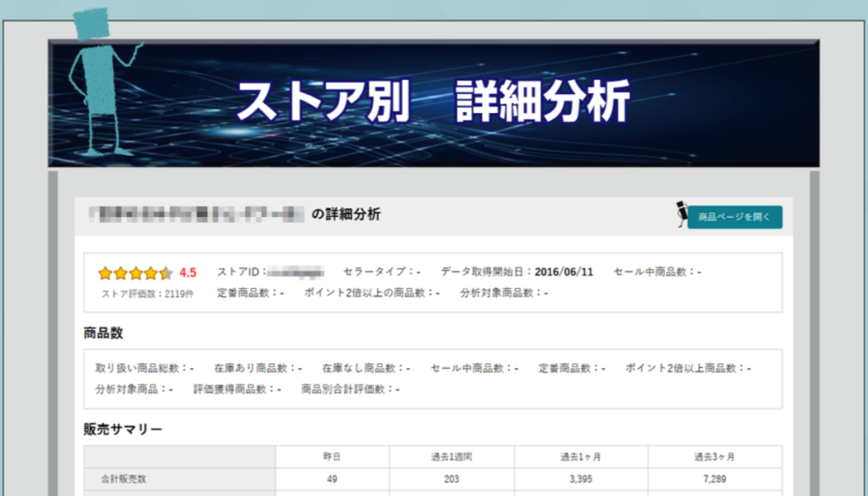Click the 49 value under 昨日
This screenshot has height=496, width=868.
point(332,479)
